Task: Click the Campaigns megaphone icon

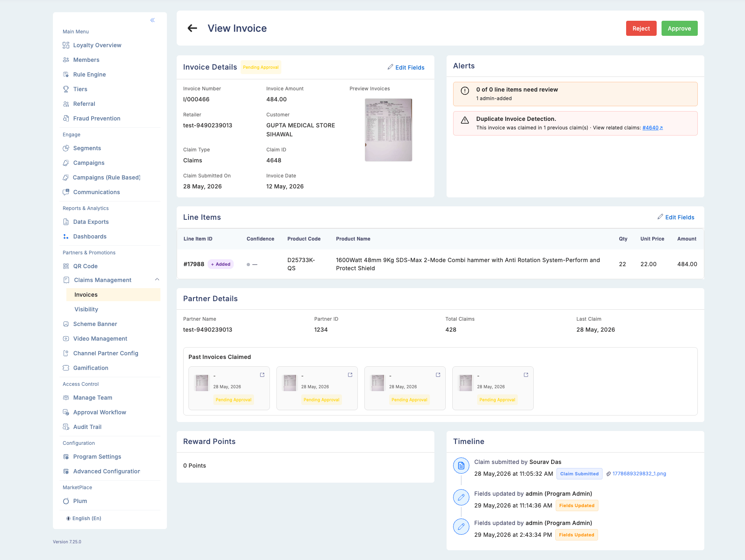Action: [66, 163]
